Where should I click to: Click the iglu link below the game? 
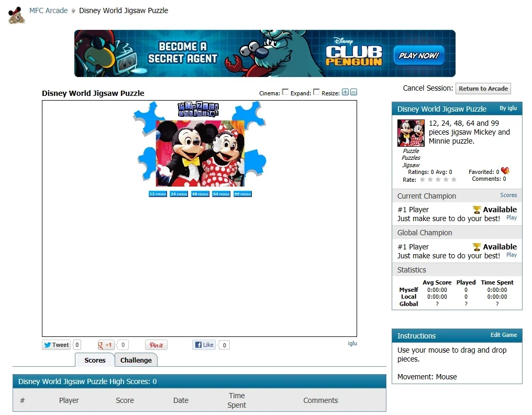coord(352,343)
